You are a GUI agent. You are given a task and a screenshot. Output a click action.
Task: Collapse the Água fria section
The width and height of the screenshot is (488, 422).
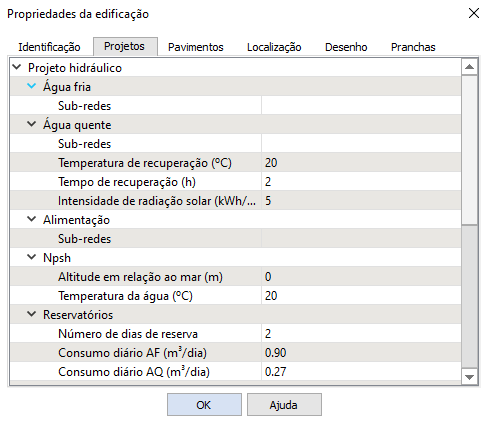click(31, 86)
